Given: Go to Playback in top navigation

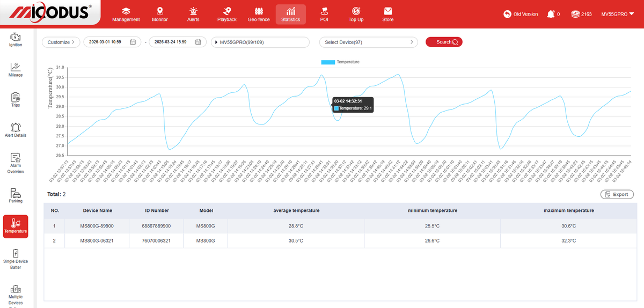Looking at the screenshot, I should click(x=227, y=14).
